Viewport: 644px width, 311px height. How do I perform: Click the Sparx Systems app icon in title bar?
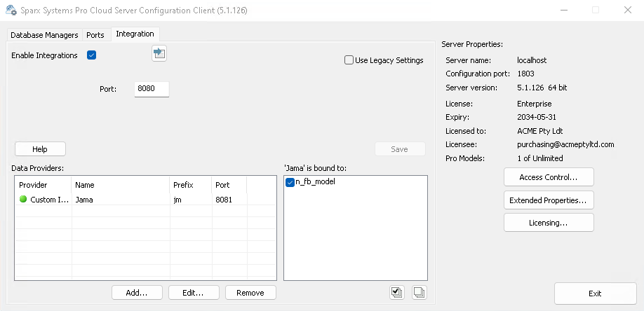(x=11, y=11)
